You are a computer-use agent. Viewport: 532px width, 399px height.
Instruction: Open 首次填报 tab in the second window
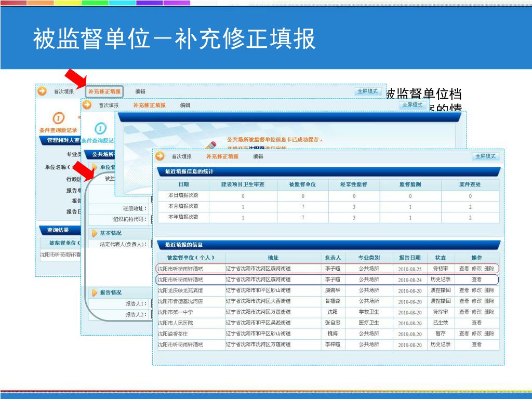click(109, 105)
